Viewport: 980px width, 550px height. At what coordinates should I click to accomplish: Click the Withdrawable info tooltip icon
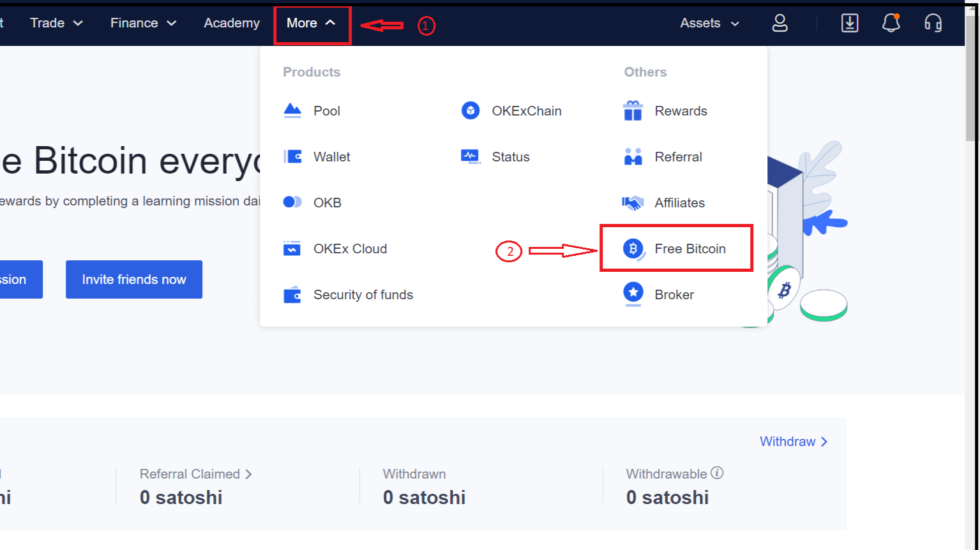718,473
